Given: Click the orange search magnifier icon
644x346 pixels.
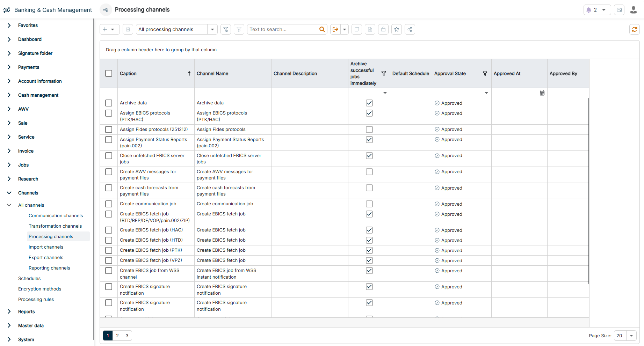Looking at the screenshot, I should click(322, 29).
